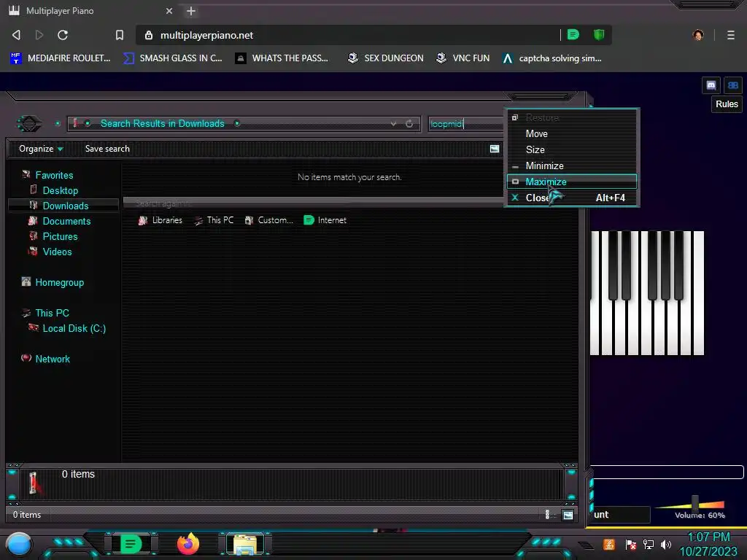The width and height of the screenshot is (747, 560).
Task: Select Homegroup in navigation pane
Action: 59,282
